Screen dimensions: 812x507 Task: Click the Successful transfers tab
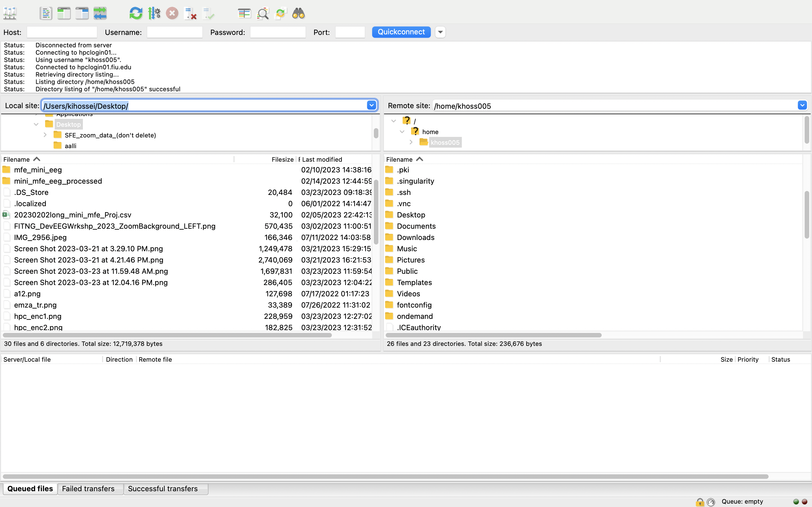tap(162, 488)
